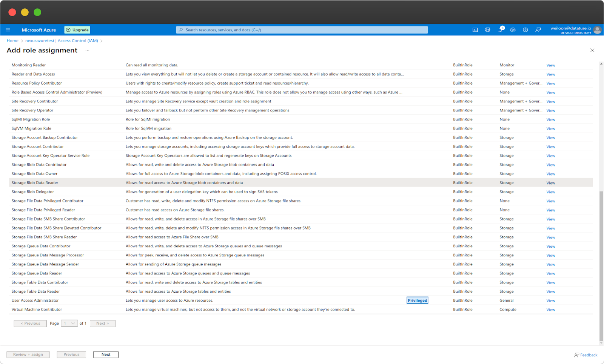Select Role Based Access Control Administrator (Preview)
The height and width of the screenshot is (364, 604).
coord(57,92)
